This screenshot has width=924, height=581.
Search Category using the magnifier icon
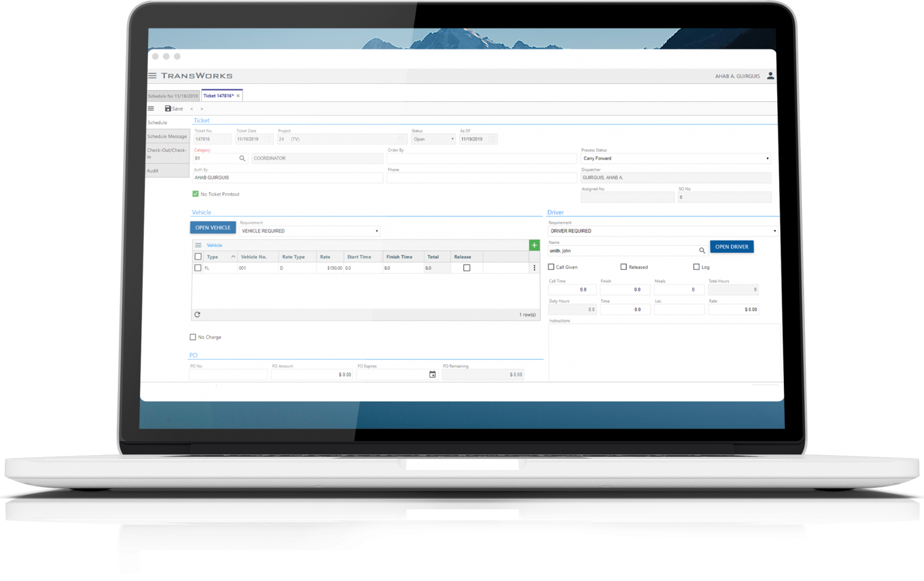[242, 158]
